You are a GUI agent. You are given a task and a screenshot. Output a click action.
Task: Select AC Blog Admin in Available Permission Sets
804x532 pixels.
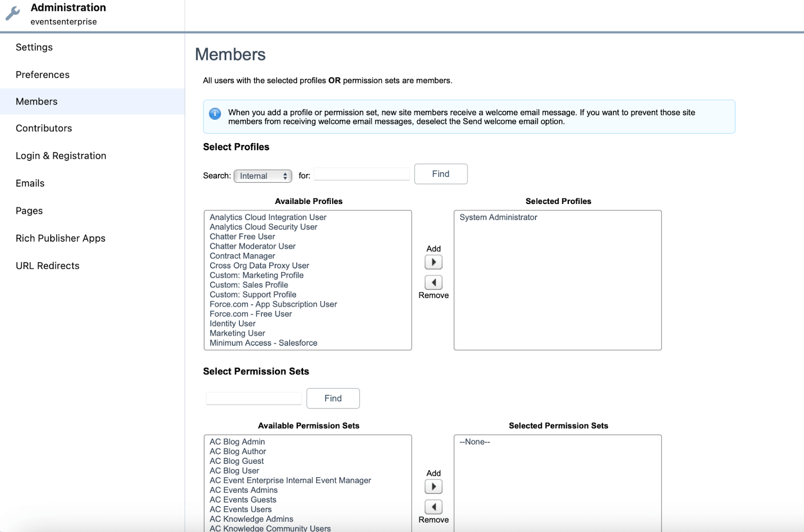coord(237,442)
